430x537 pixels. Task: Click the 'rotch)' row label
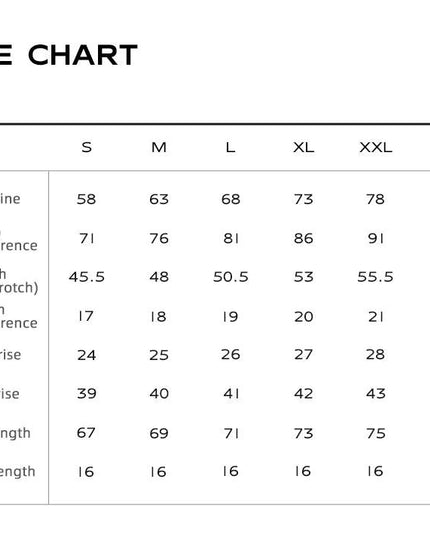pos(19,288)
